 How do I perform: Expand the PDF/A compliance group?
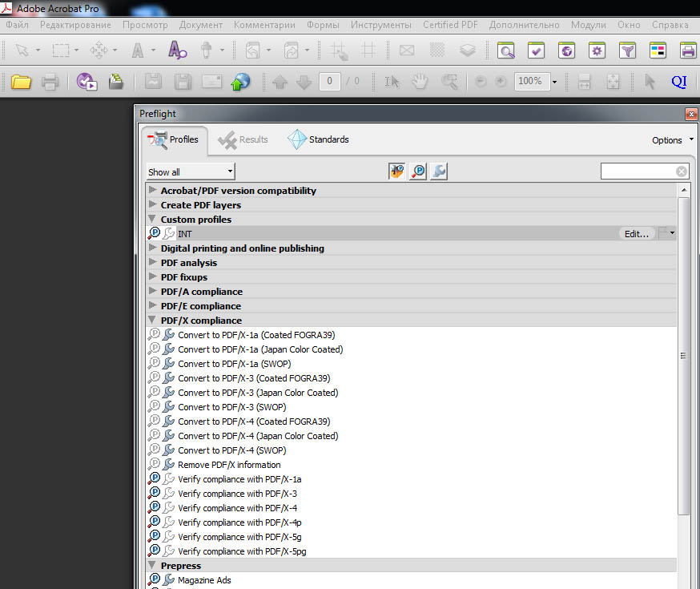[152, 291]
